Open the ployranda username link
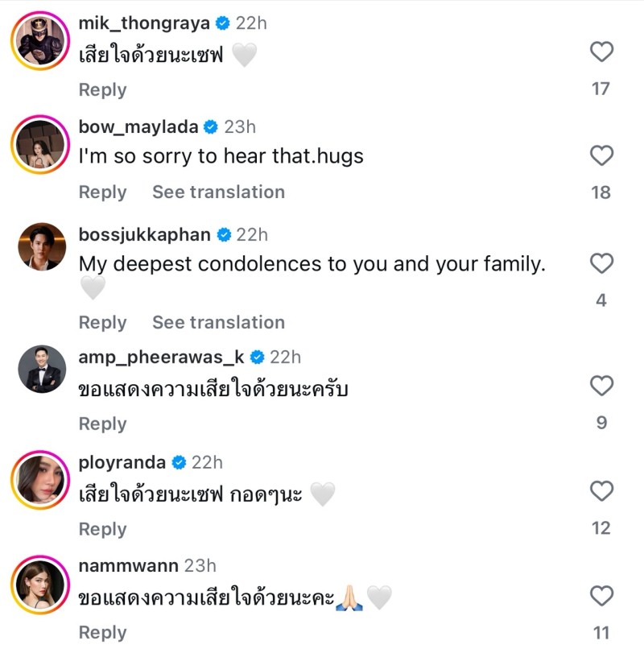 [x=122, y=463]
